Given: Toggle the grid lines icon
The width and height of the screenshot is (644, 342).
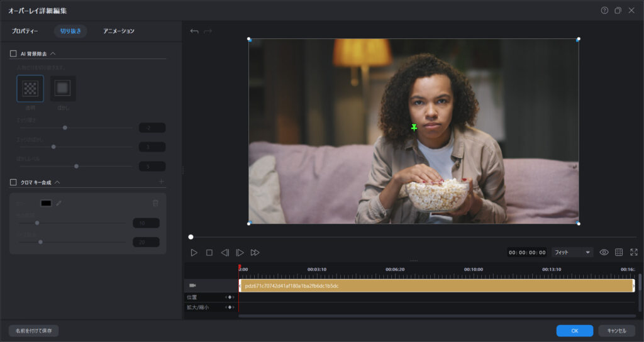Looking at the screenshot, I should [x=619, y=252].
